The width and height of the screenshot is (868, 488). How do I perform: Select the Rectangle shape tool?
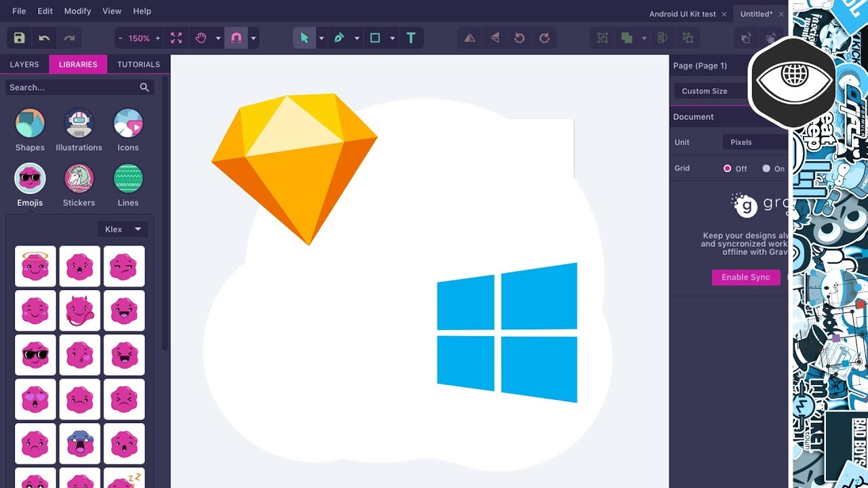click(376, 38)
